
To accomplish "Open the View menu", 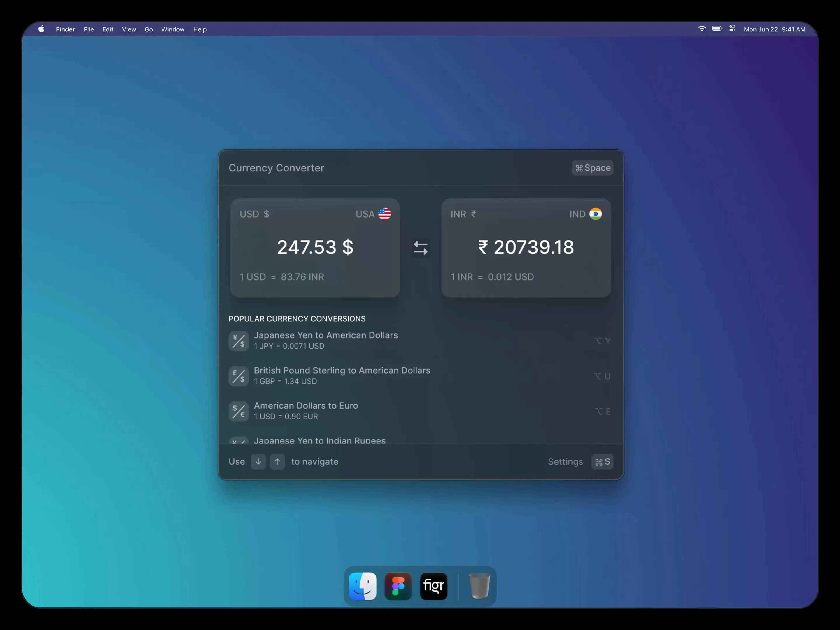I will pos(129,29).
